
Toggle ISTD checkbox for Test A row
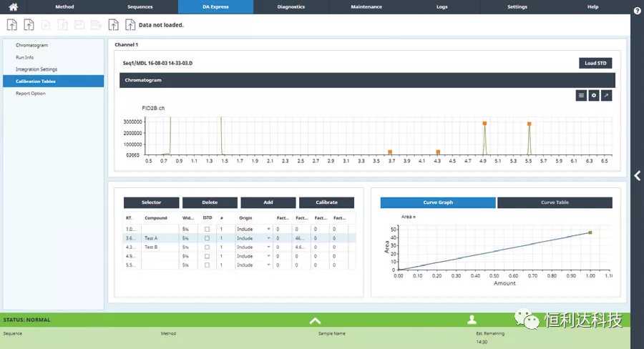[x=207, y=238]
